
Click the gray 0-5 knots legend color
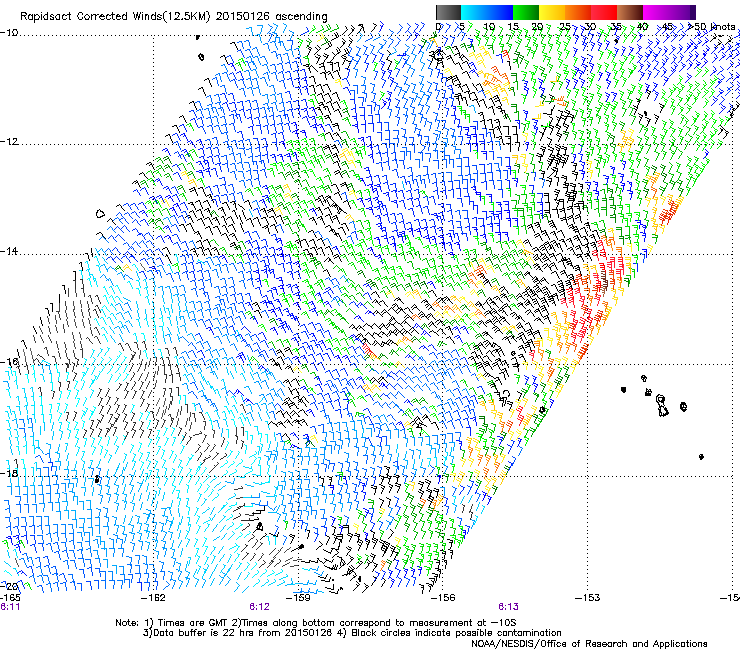[x=448, y=12]
